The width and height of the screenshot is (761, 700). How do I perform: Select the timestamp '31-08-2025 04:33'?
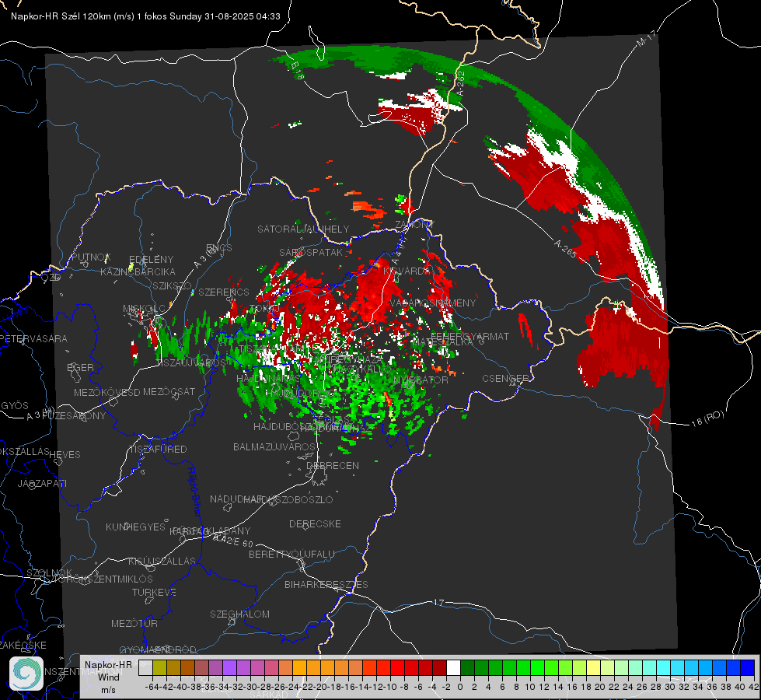[x=243, y=16]
